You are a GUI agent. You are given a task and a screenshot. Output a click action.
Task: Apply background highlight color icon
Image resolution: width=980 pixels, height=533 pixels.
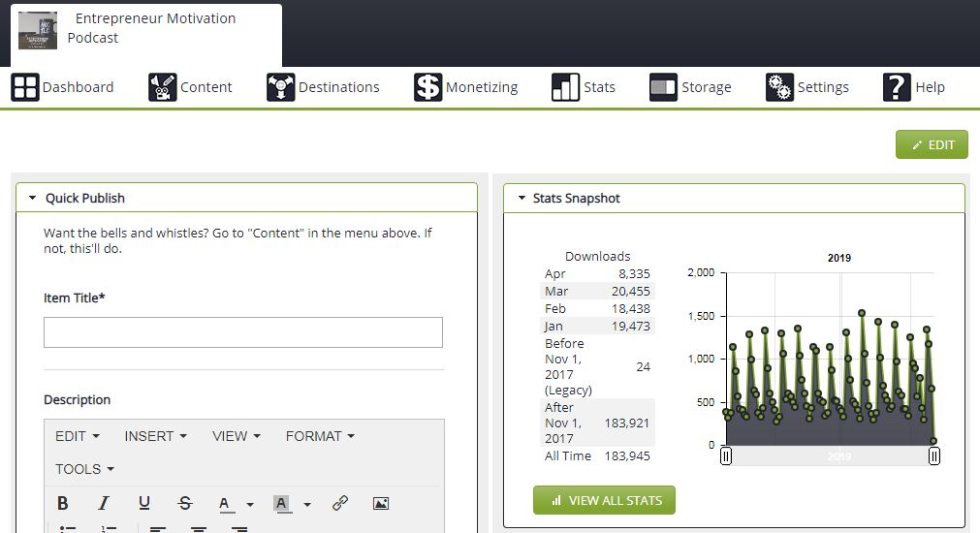click(x=282, y=504)
